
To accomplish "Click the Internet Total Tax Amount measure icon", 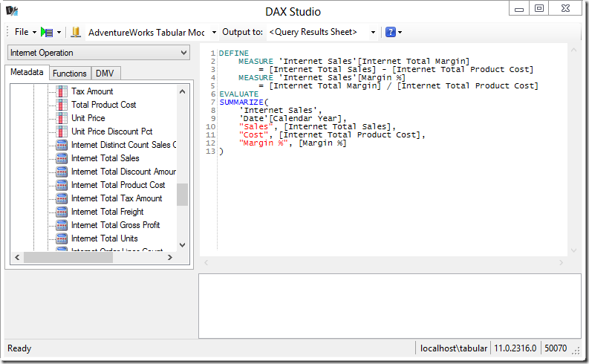I will coord(62,198).
